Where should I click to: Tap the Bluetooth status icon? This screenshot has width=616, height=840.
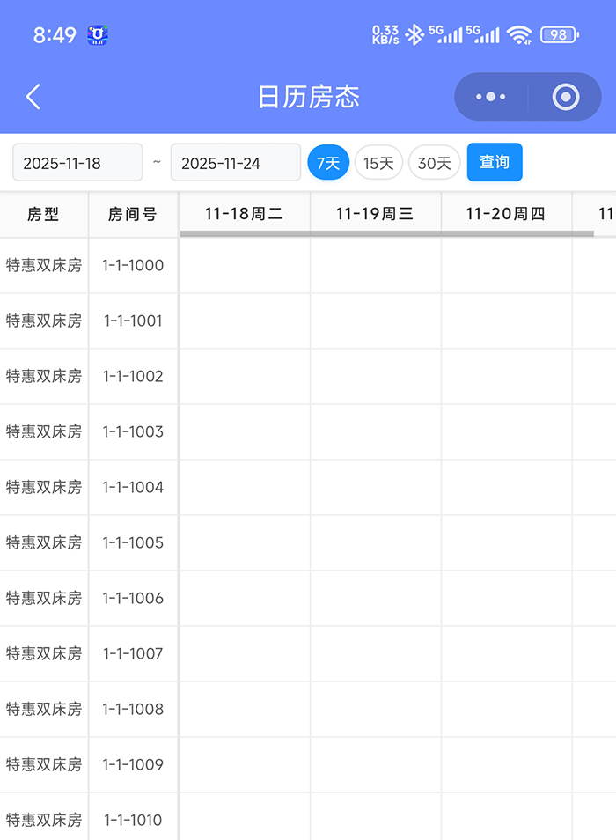click(x=414, y=35)
